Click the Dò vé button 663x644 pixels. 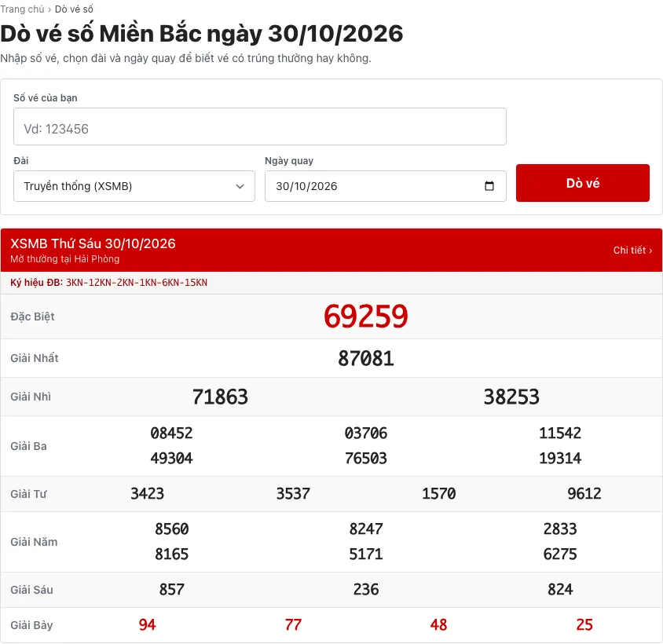tap(583, 183)
